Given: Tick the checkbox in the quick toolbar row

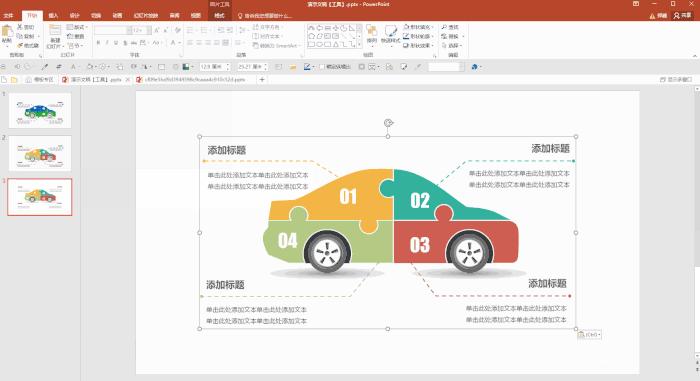Looking at the screenshot, I should click(x=322, y=67).
